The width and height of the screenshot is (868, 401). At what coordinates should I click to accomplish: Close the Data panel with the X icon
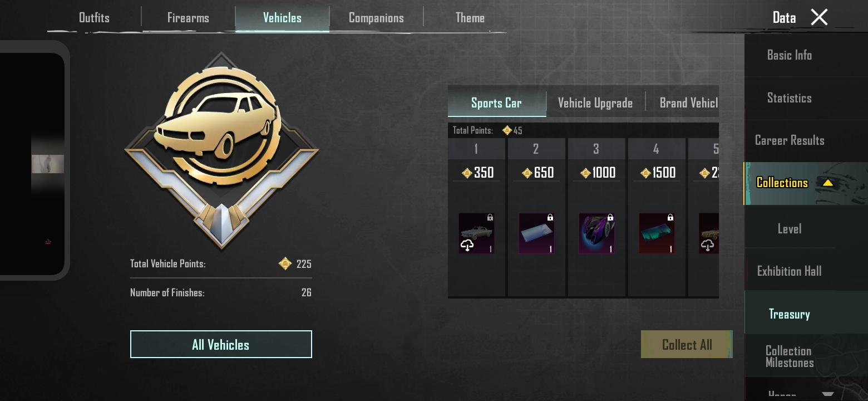[819, 17]
